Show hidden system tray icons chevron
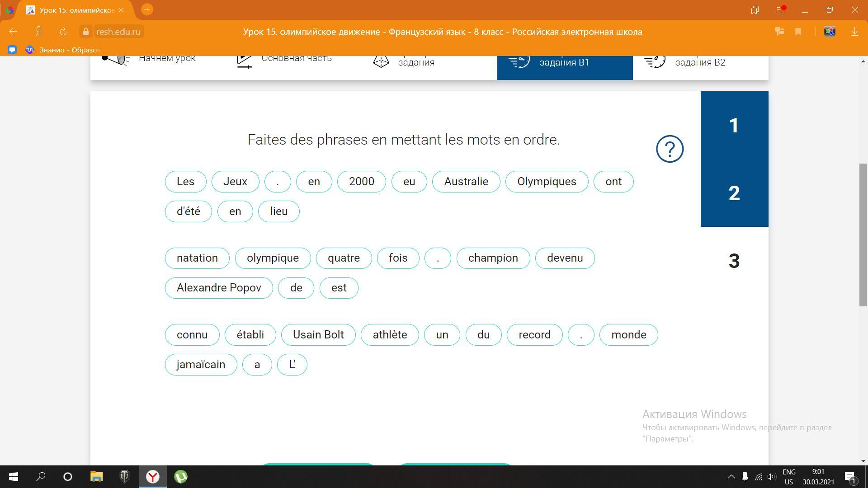The width and height of the screenshot is (868, 488). [731, 477]
